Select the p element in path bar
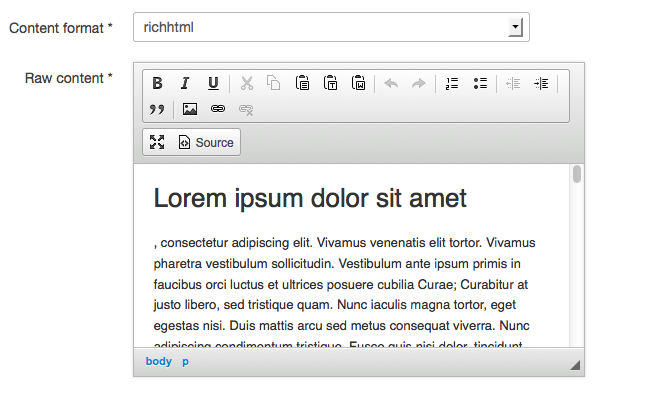Image resolution: width=654 pixels, height=397 pixels. (185, 362)
